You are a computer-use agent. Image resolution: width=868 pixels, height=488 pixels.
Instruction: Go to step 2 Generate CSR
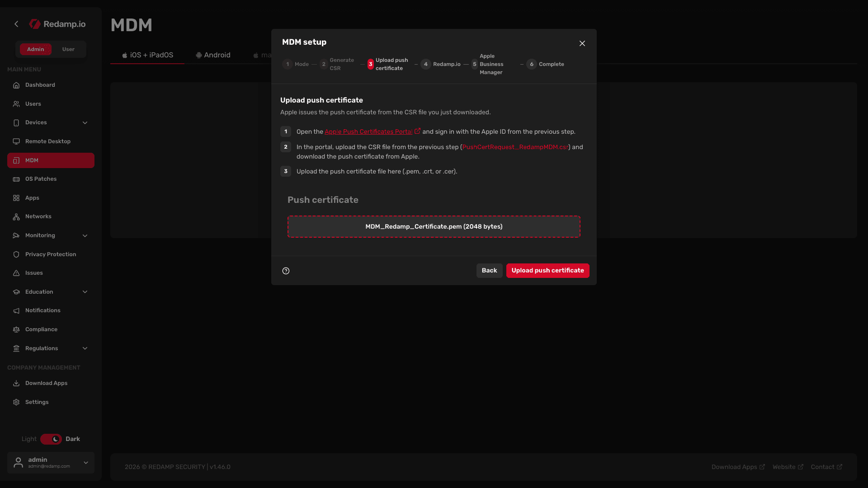[337, 64]
